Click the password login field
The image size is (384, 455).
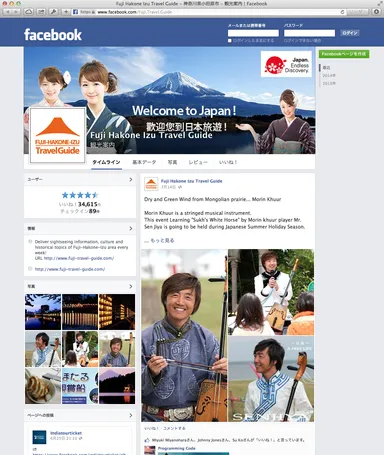click(x=309, y=33)
